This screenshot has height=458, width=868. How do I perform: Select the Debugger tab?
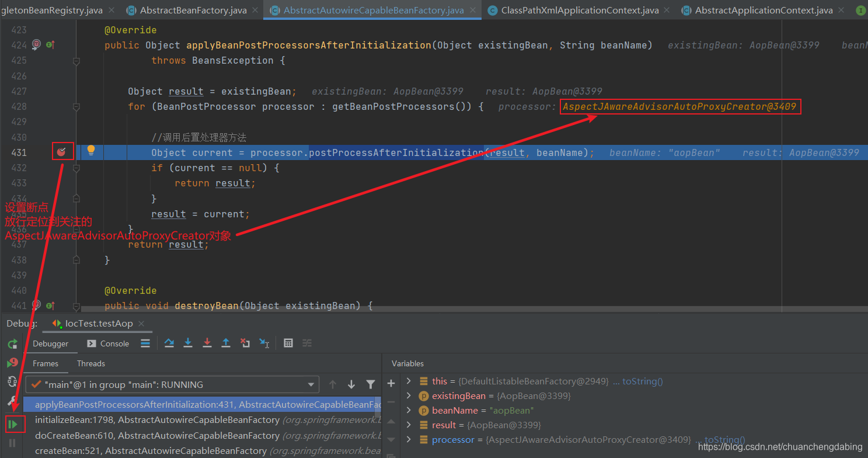50,343
